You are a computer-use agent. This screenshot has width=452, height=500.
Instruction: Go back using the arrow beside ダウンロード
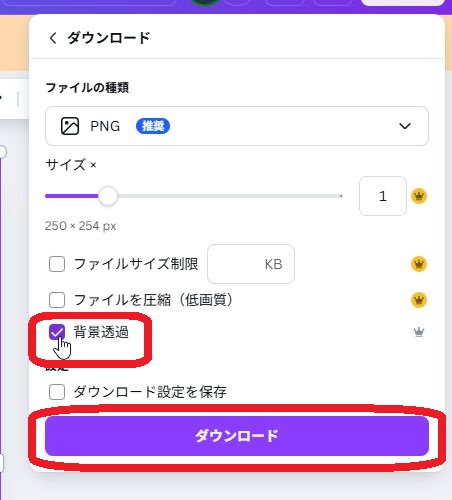click(x=53, y=38)
